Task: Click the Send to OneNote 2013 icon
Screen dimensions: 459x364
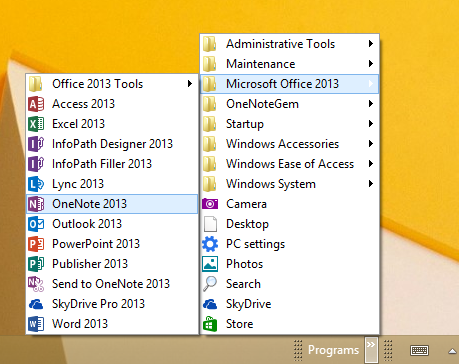Action: (x=36, y=284)
